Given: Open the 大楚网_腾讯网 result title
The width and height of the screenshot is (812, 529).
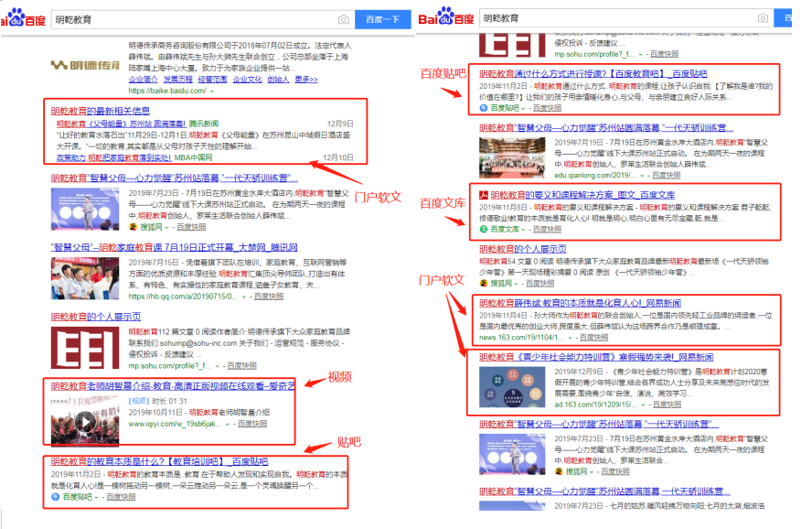Looking at the screenshot, I should coord(174,247).
